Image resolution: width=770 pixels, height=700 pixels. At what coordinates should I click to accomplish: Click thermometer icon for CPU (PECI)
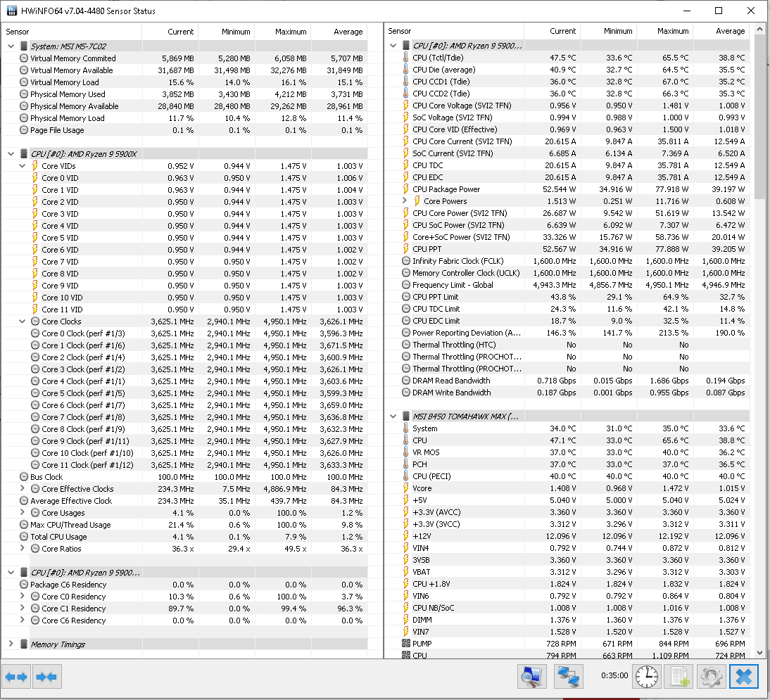point(405,476)
